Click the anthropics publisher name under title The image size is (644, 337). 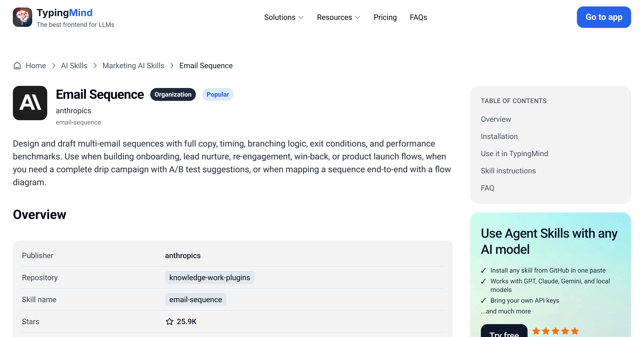[x=74, y=111]
